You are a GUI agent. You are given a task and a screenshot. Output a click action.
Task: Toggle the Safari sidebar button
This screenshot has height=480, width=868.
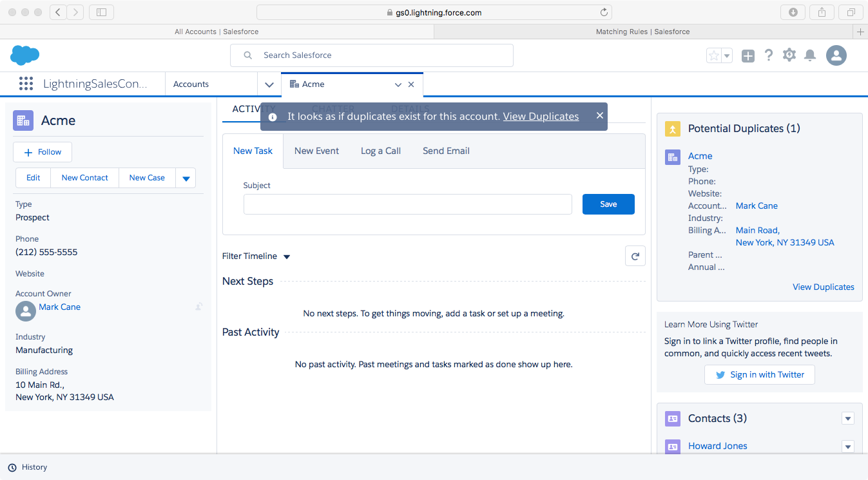(x=101, y=12)
